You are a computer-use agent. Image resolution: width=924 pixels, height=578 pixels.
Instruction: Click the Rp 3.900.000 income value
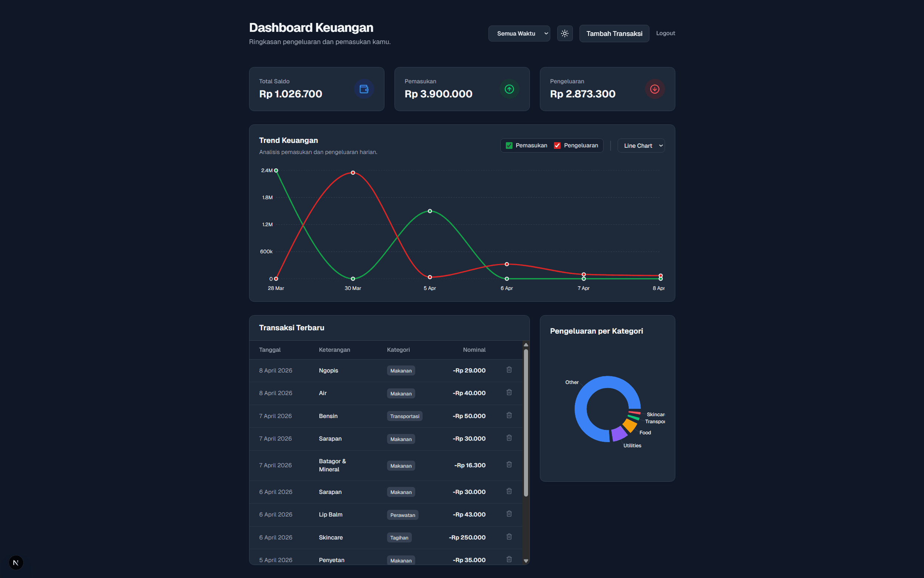(439, 94)
